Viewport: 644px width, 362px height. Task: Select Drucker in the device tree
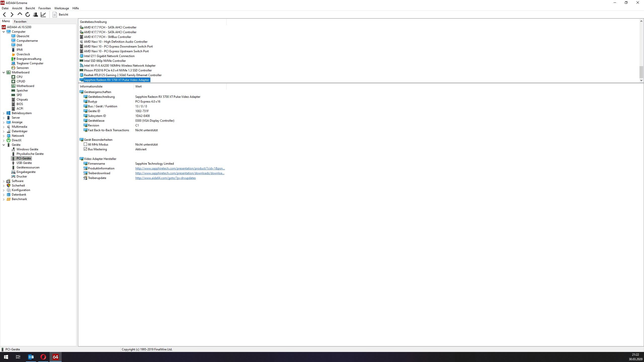22,176
